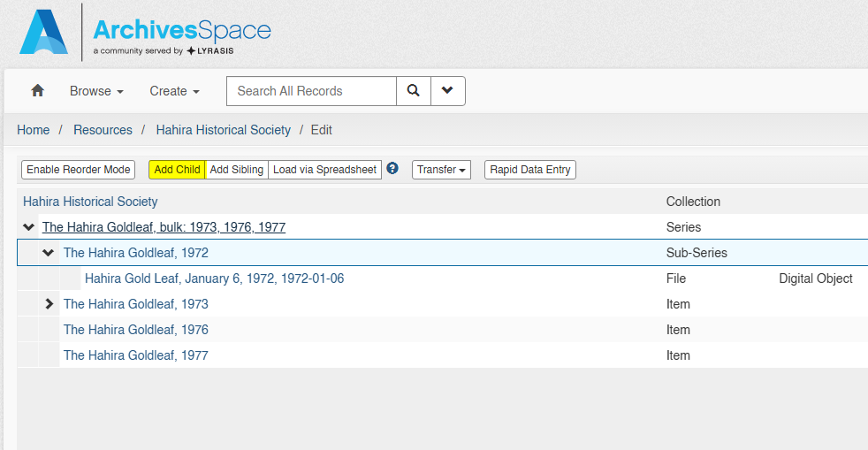The height and width of the screenshot is (450, 868).
Task: Launch Rapid Data Entry
Action: click(x=529, y=170)
